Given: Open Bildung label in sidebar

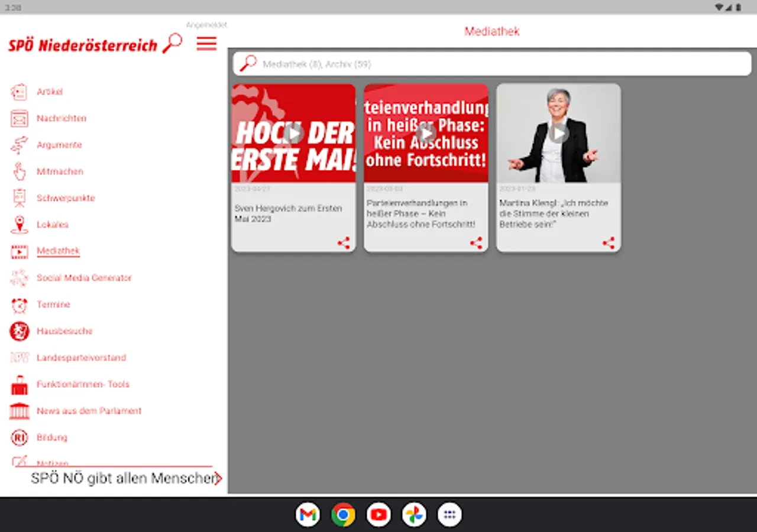Looking at the screenshot, I should (52, 437).
